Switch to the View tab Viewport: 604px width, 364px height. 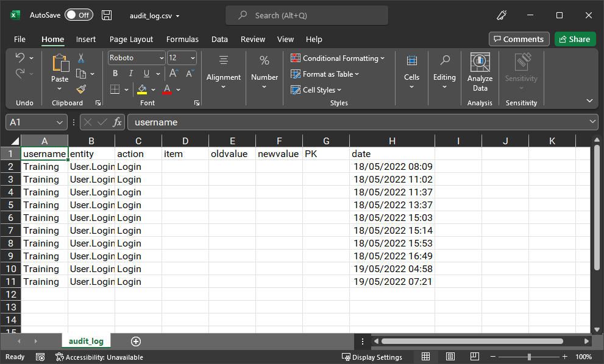point(285,39)
